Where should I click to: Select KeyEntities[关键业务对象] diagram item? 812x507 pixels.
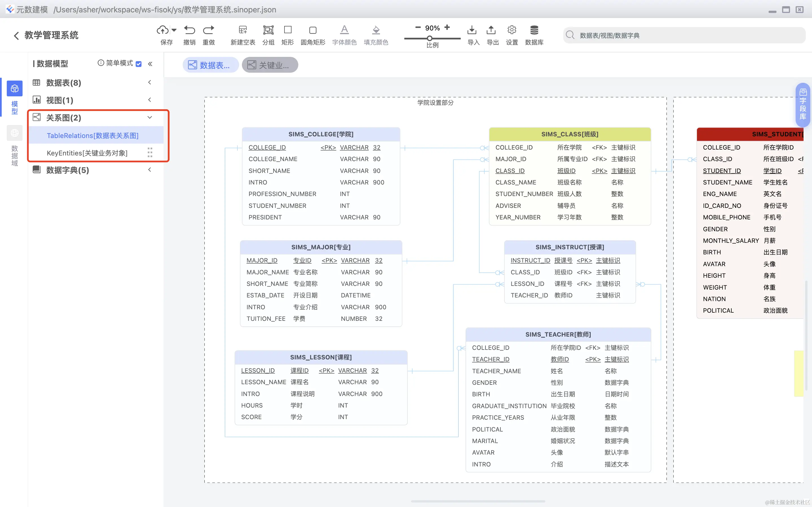[x=87, y=153]
